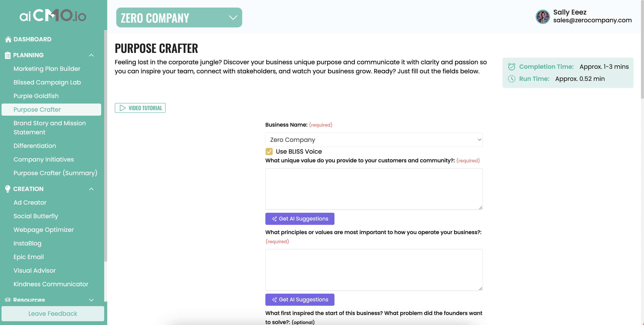
Task: Click the aiCMO.io logo
Action: [x=53, y=16]
